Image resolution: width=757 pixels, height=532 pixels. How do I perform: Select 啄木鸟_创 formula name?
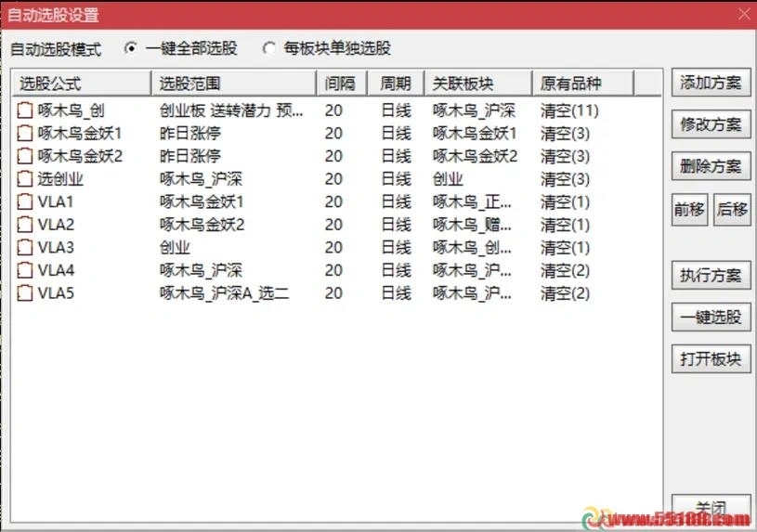point(71,110)
